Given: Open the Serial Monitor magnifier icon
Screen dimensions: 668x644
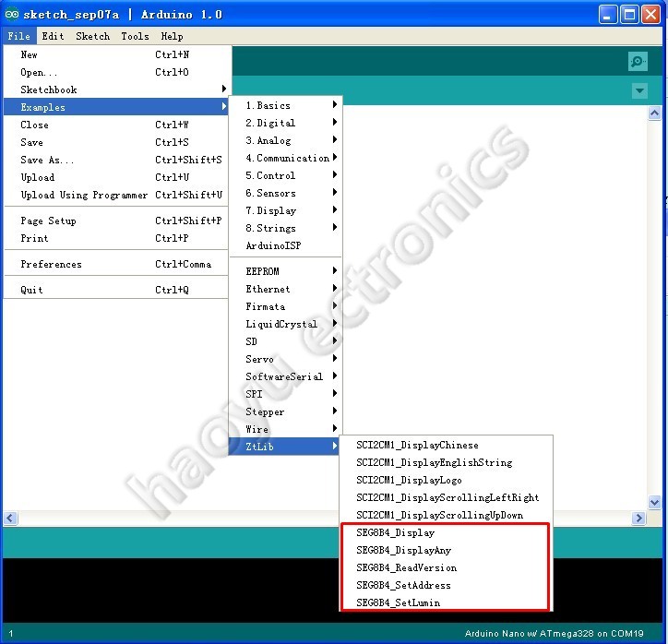Looking at the screenshot, I should point(638,61).
